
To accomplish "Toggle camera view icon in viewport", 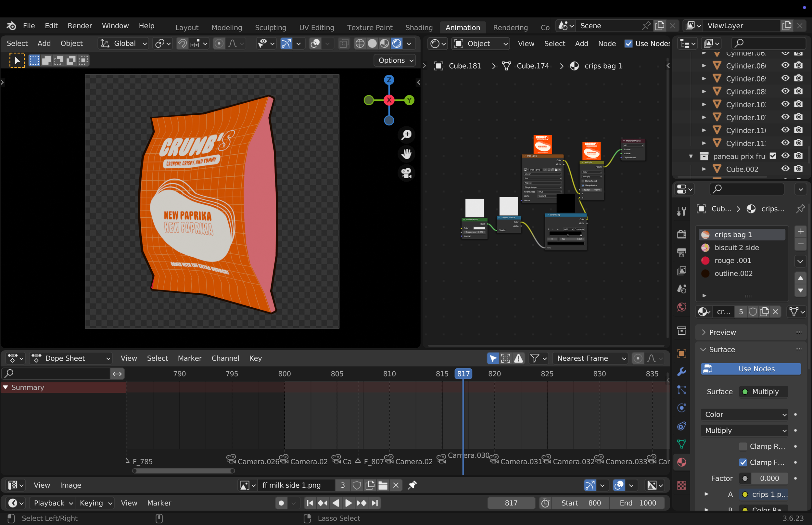I will tap(406, 173).
